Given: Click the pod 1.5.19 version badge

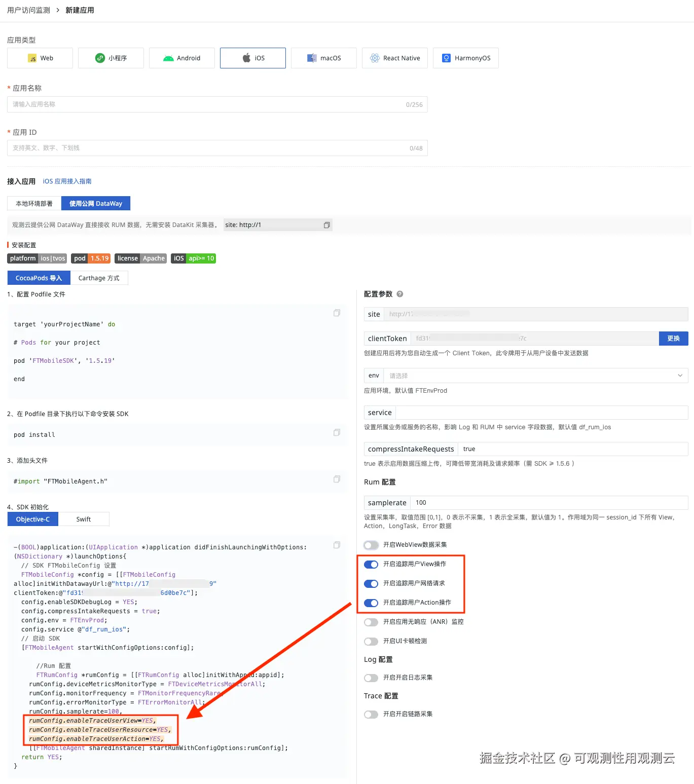Looking at the screenshot, I should coord(91,258).
